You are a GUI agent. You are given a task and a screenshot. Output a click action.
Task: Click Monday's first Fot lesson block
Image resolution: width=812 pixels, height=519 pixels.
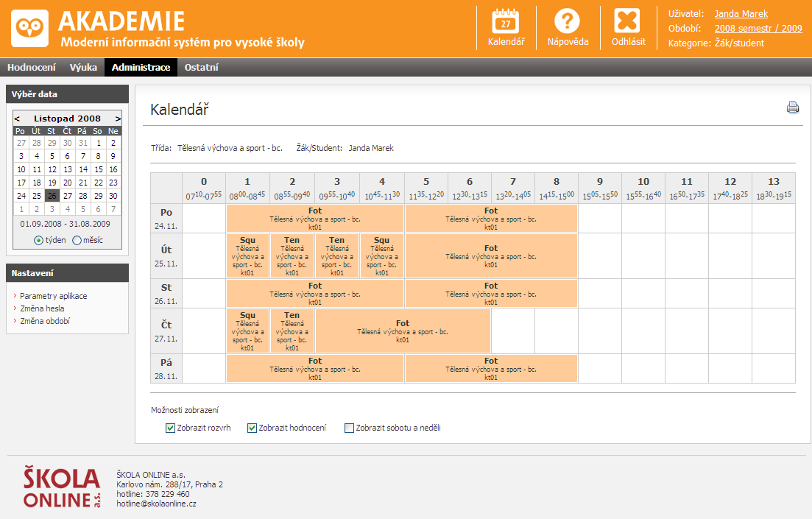315,218
